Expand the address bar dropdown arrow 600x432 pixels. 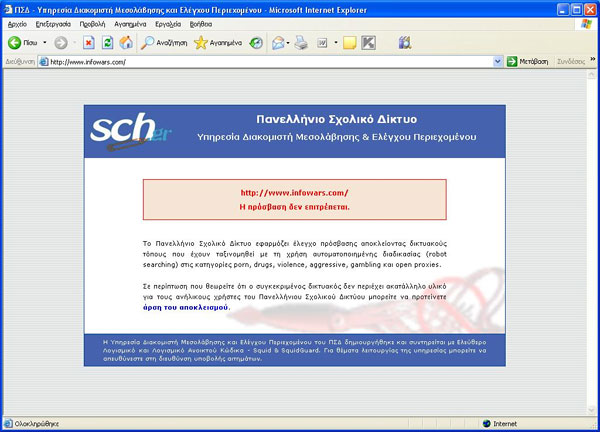click(497, 62)
